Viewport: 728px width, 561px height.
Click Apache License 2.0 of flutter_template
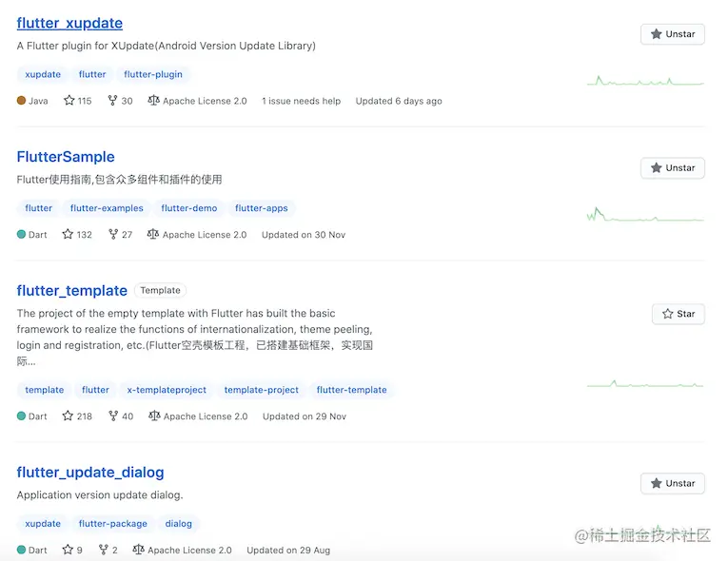[x=198, y=416]
